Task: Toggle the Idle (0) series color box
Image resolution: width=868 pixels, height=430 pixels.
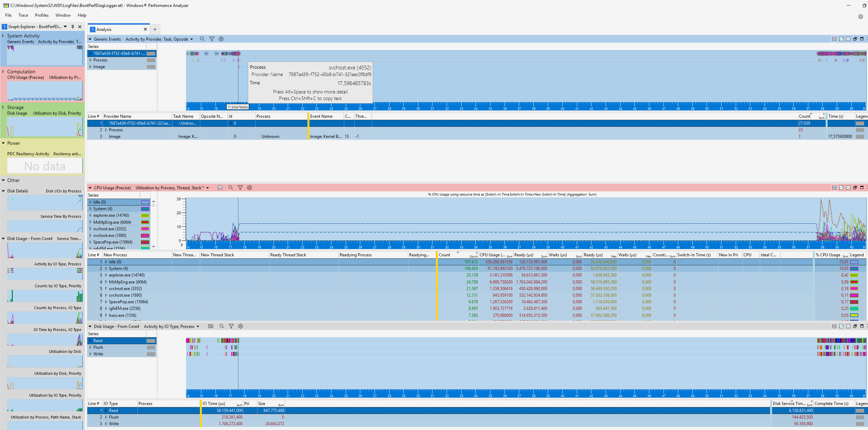Action: pos(145,202)
